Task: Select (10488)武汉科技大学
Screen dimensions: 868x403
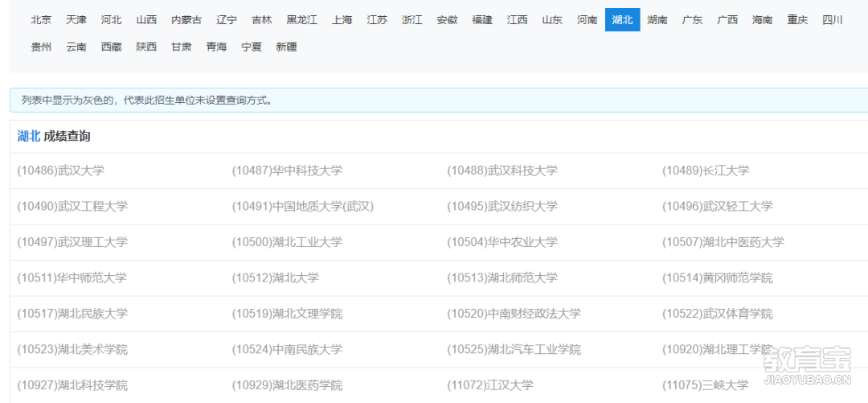Action: (502, 171)
